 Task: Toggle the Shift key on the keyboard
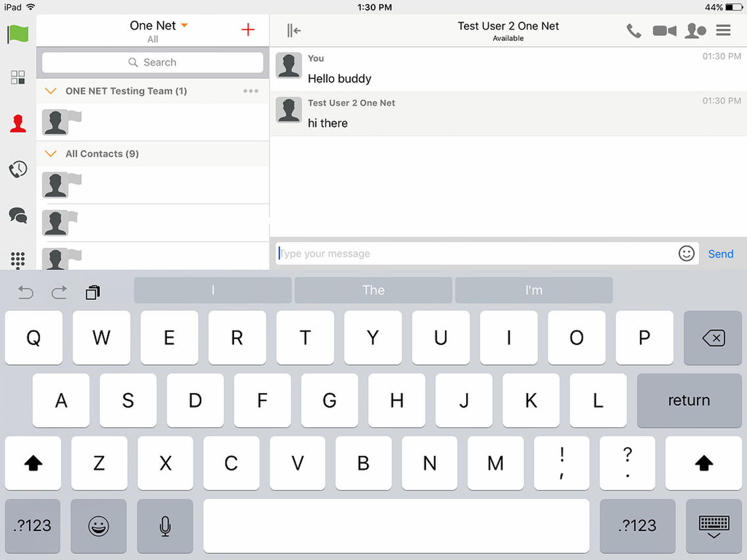click(x=32, y=463)
